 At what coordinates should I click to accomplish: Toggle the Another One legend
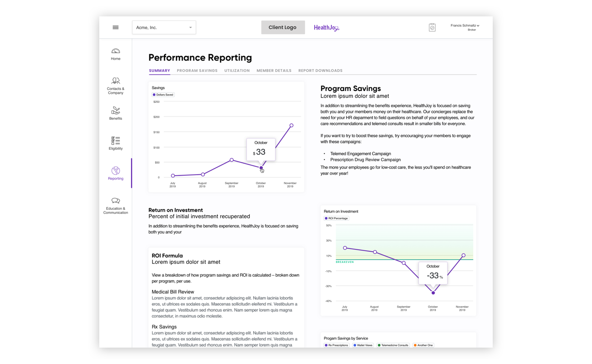pyautogui.click(x=424, y=345)
